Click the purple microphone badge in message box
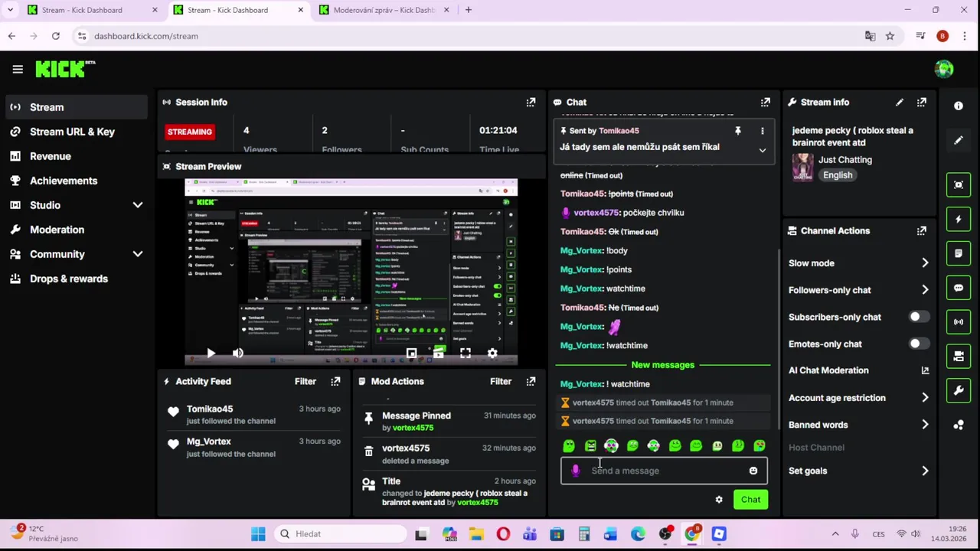The height and width of the screenshot is (551, 980). 576,471
